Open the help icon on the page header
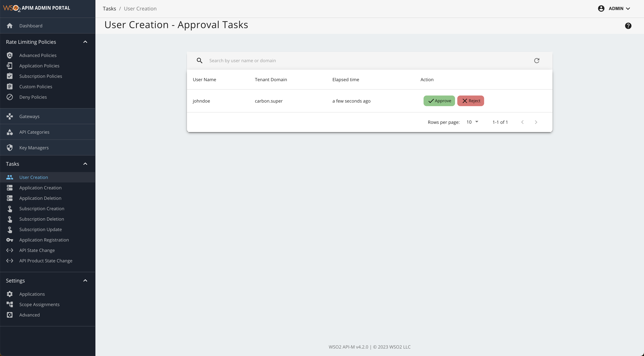 628,26
